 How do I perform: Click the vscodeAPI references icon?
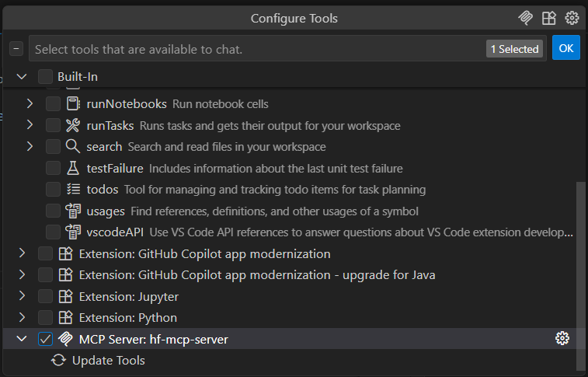(73, 232)
